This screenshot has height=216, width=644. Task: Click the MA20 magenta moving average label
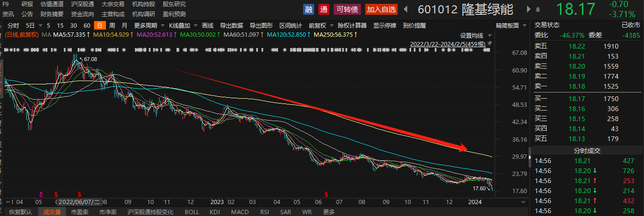tap(149, 35)
